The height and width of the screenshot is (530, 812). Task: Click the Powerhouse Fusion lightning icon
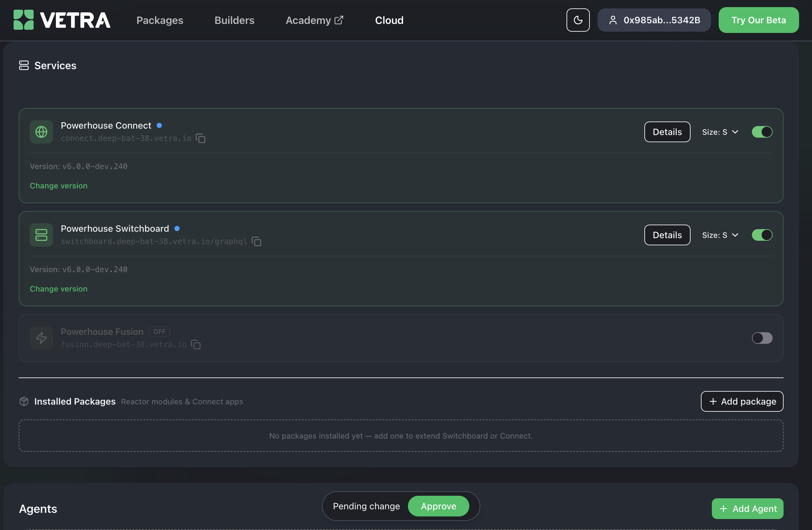(41, 338)
